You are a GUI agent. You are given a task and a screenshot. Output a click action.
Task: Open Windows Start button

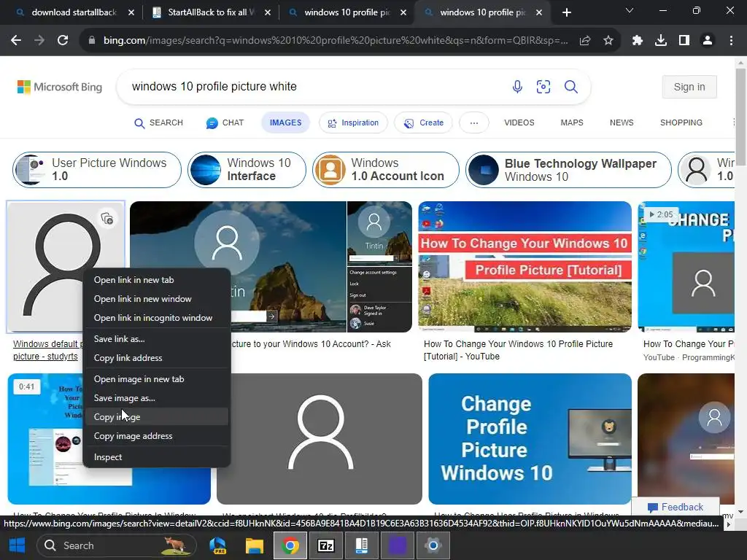[x=18, y=545]
